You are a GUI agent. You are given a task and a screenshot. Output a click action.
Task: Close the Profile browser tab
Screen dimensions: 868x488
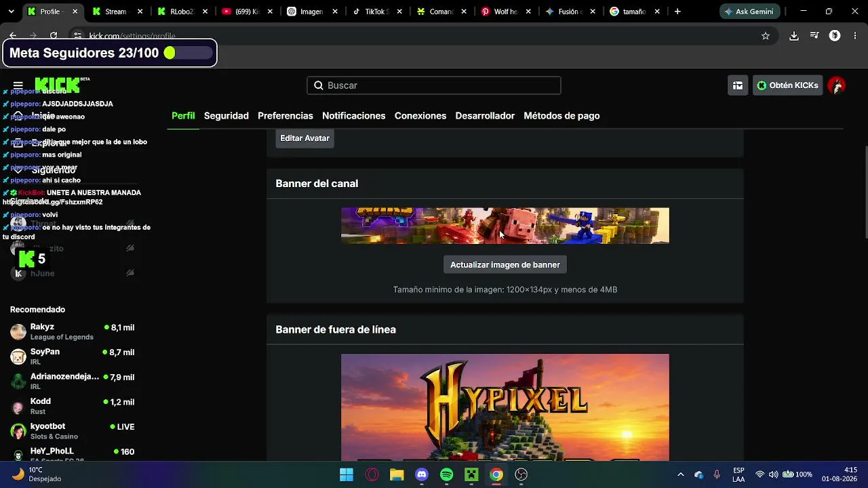[x=75, y=12]
